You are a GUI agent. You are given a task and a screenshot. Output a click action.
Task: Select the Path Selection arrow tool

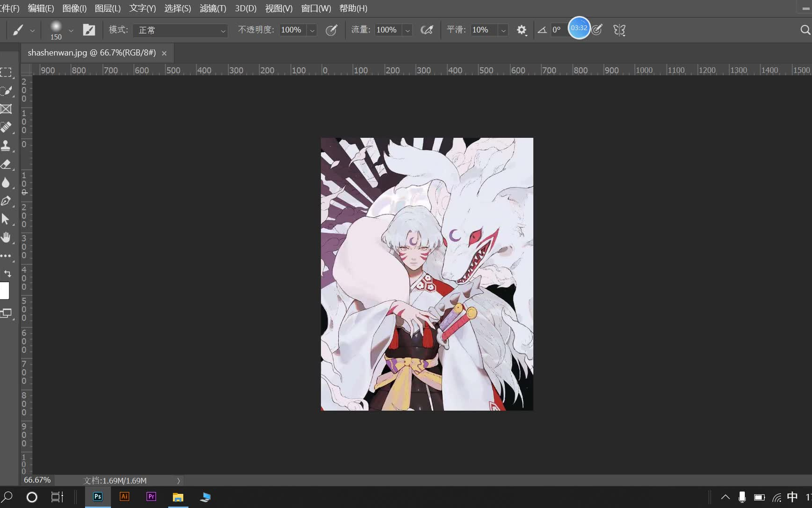click(6, 219)
